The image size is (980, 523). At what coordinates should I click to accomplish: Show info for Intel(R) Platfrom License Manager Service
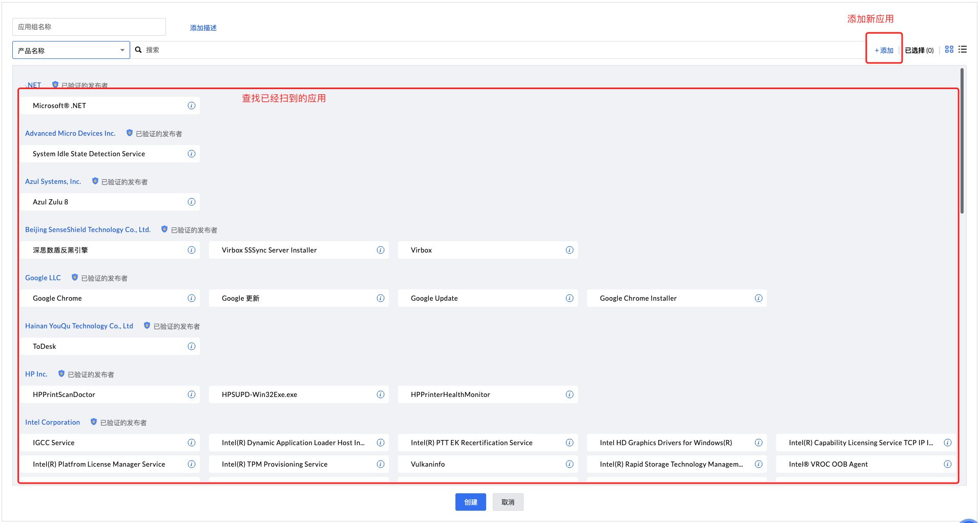click(x=192, y=464)
